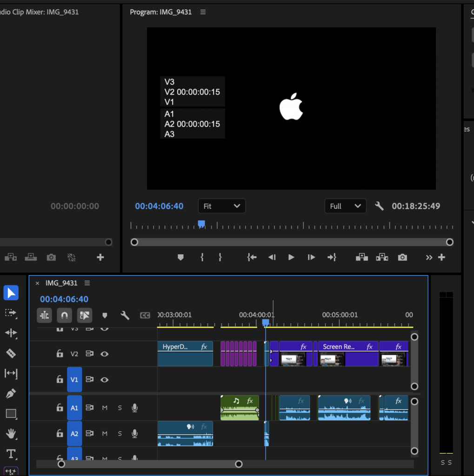Screen dimensions: 474x476
Task: Toggle A2 track targeting
Action: click(x=74, y=434)
